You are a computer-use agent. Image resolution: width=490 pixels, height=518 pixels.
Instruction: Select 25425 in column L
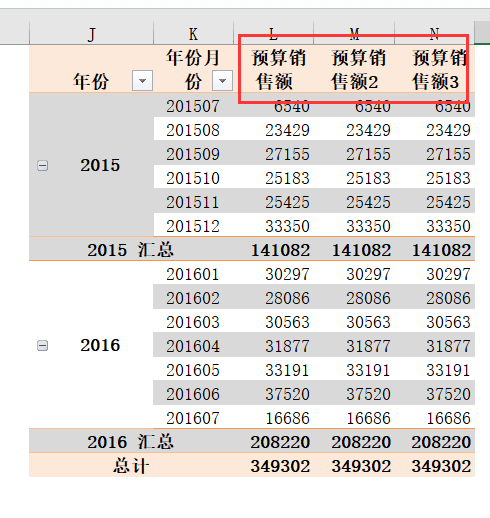click(x=287, y=202)
